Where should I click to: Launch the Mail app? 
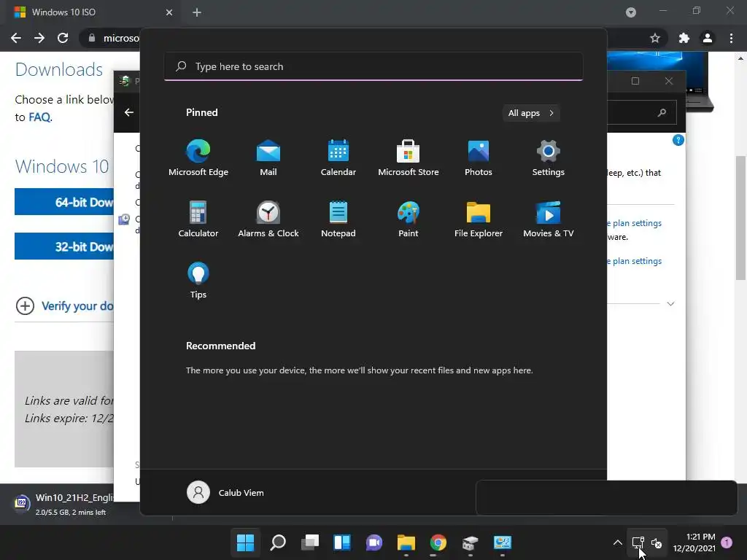coord(268,157)
